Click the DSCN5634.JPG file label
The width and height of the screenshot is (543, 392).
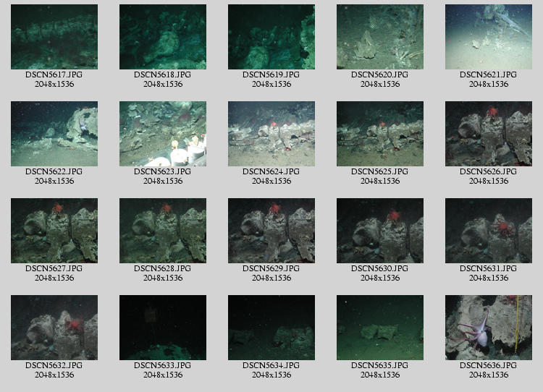[271, 365]
